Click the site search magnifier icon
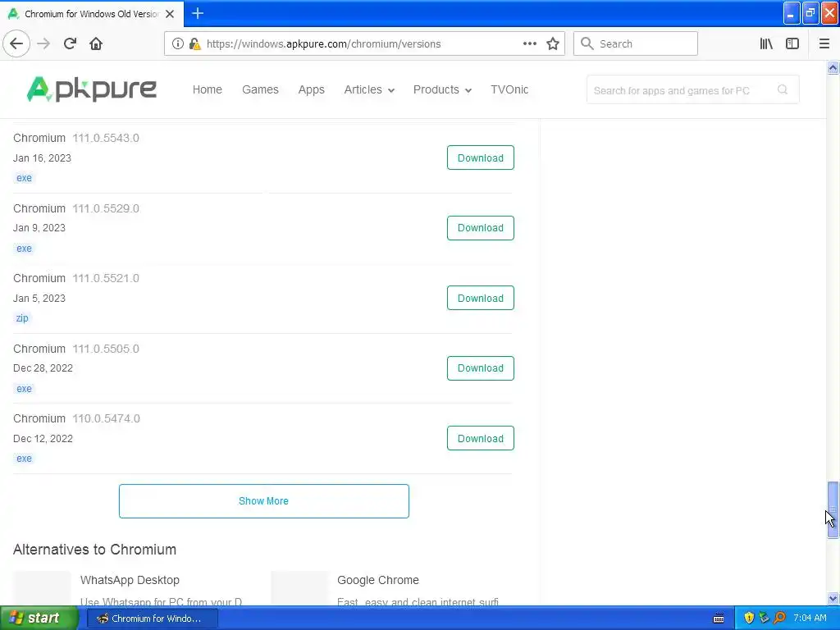 (783, 89)
